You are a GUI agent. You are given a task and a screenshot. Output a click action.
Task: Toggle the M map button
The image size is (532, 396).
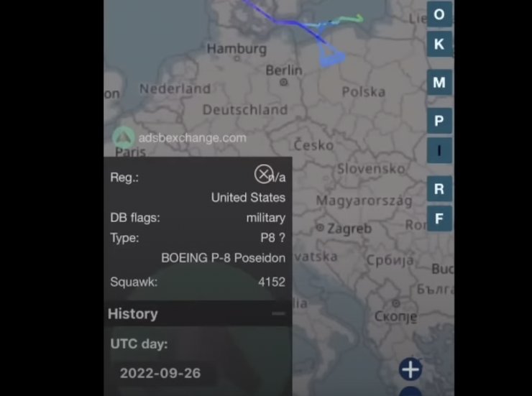(439, 83)
